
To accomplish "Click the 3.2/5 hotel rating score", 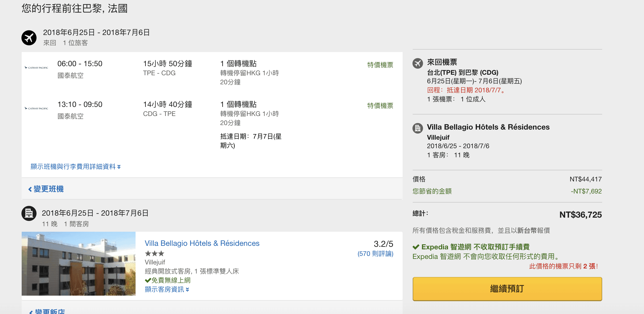I will 383,244.
